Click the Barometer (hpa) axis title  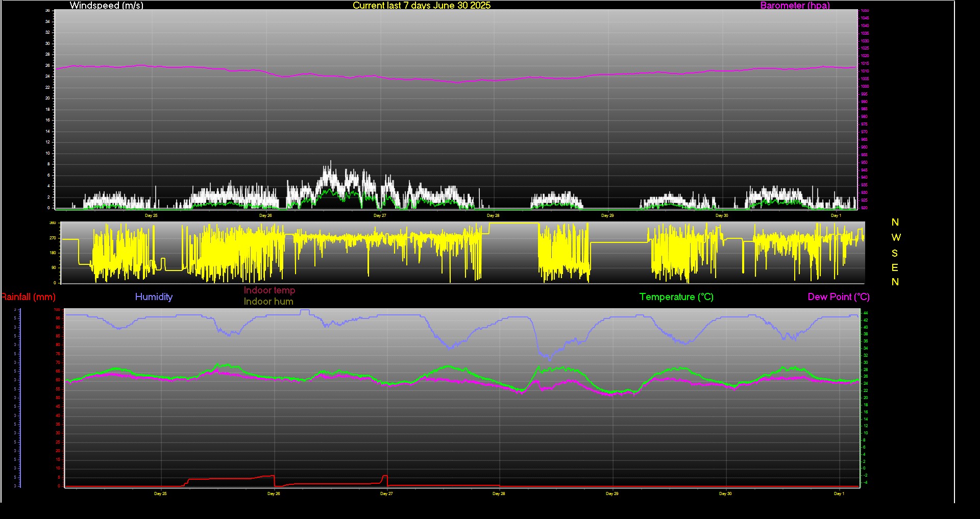click(795, 6)
